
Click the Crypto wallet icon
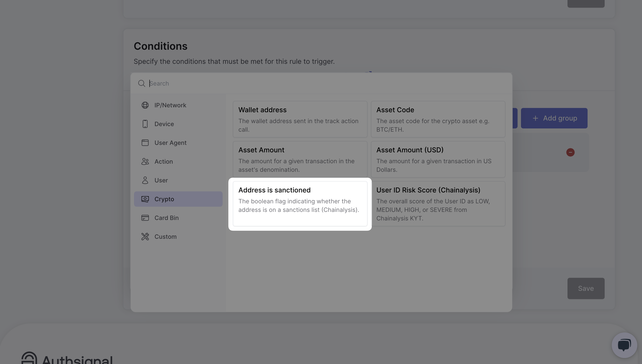(145, 199)
